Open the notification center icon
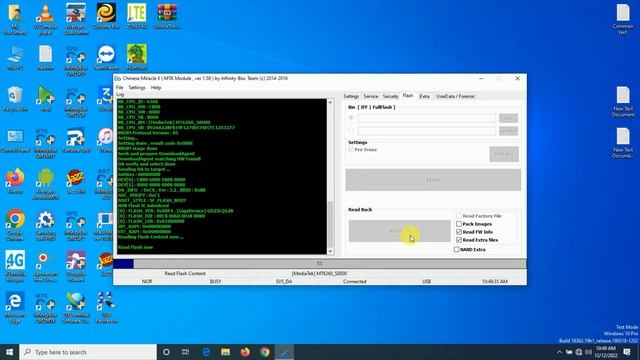The width and height of the screenshot is (640, 360). coord(627,352)
